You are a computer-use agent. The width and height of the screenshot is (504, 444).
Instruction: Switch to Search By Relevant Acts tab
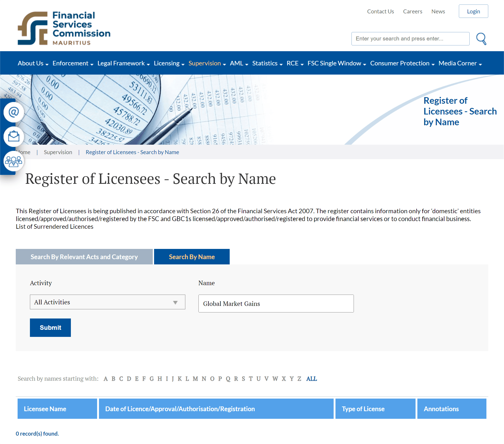(85, 257)
